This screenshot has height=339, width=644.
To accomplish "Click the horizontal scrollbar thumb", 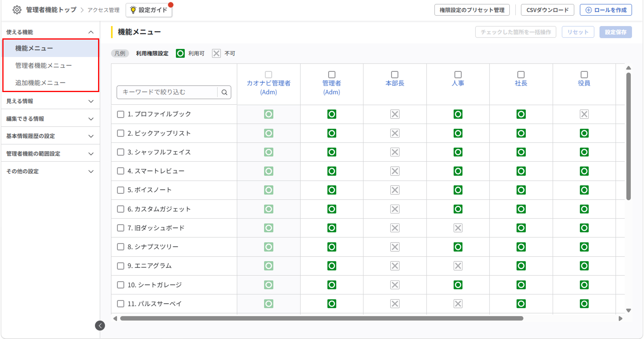I will coord(322,318).
